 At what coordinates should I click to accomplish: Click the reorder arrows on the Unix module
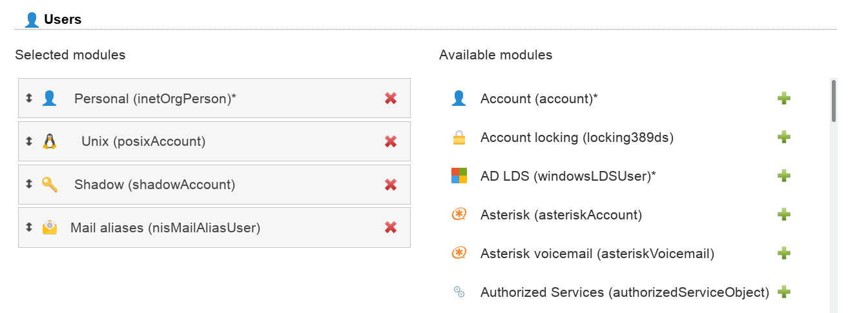click(28, 141)
